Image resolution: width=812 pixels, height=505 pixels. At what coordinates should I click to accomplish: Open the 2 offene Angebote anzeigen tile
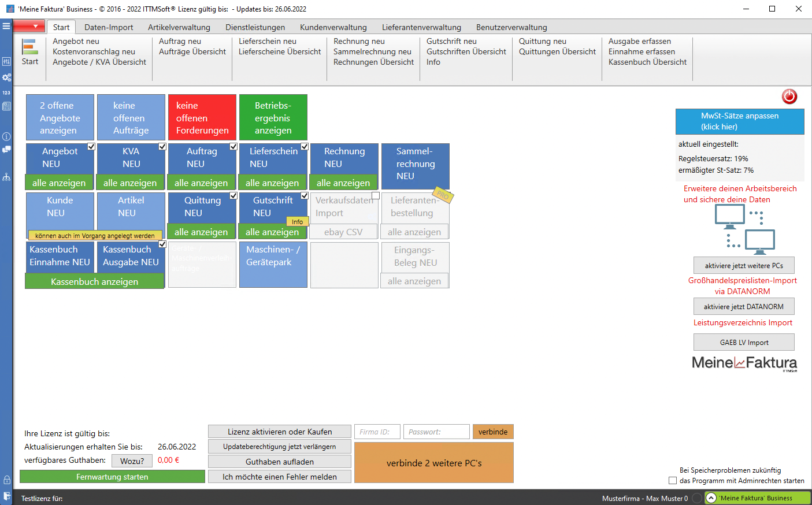tap(60, 117)
